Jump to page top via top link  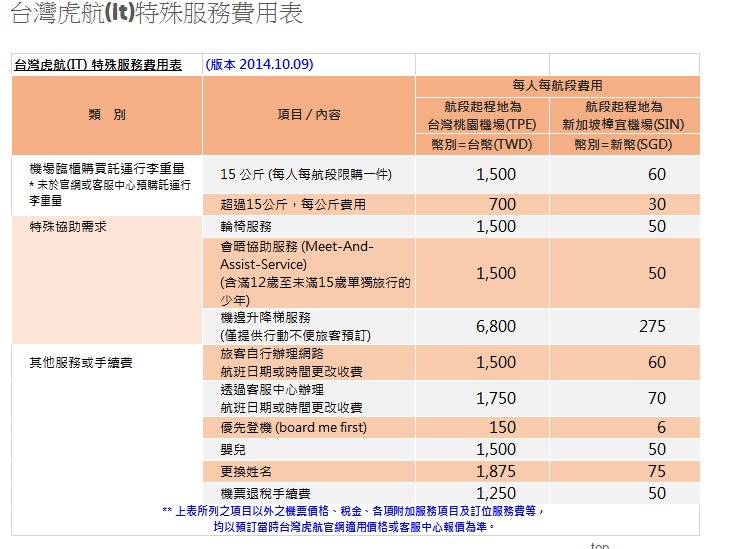coord(599,546)
